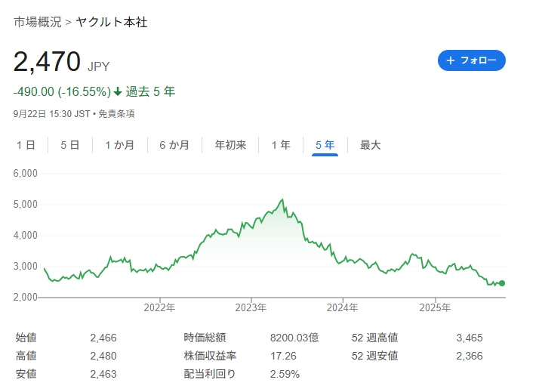The width and height of the screenshot is (539, 392).
Task: Click the フォロー follow button
Action: [471, 60]
